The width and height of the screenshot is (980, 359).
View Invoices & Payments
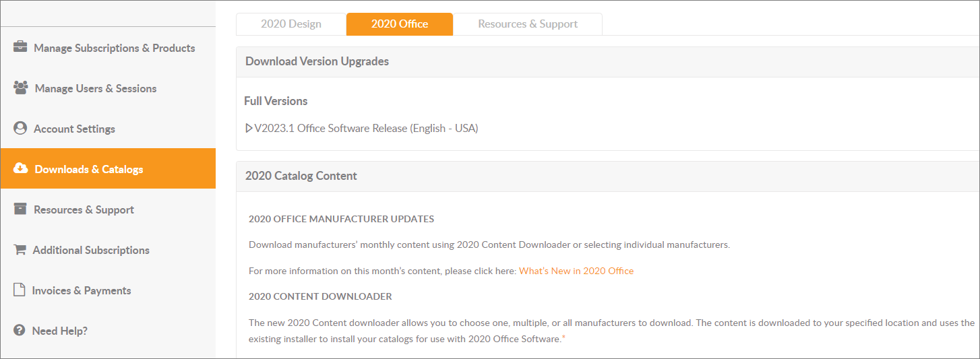pyautogui.click(x=108, y=290)
